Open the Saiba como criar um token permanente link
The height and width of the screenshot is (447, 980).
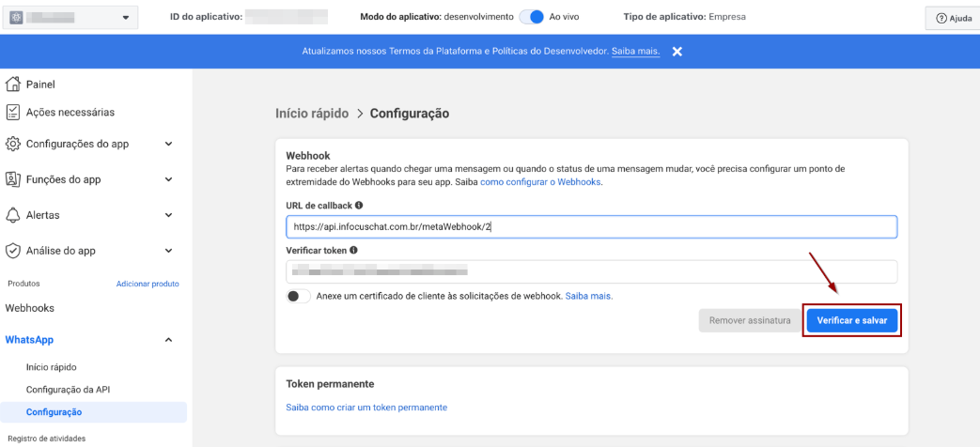click(x=366, y=408)
